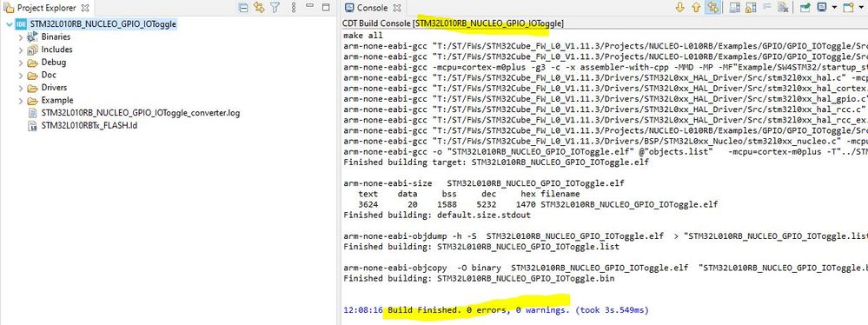
Task: Close the Console tab
Action: pos(396,9)
